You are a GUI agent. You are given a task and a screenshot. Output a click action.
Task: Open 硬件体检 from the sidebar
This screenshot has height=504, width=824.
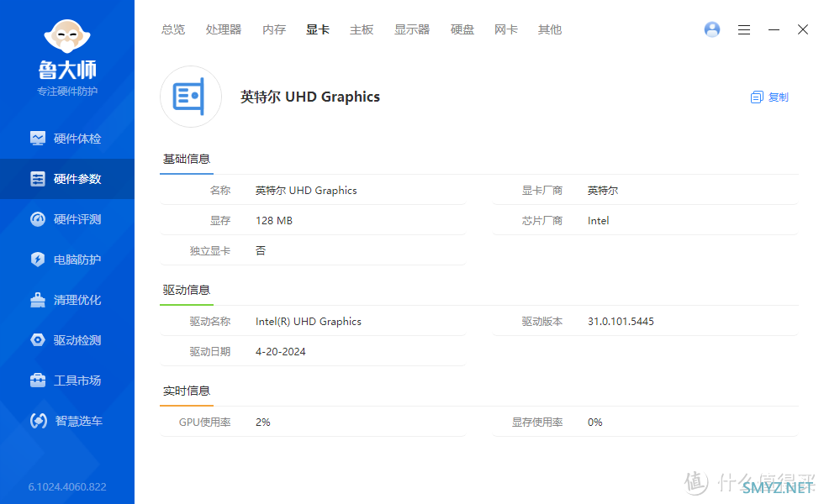pyautogui.click(x=66, y=139)
